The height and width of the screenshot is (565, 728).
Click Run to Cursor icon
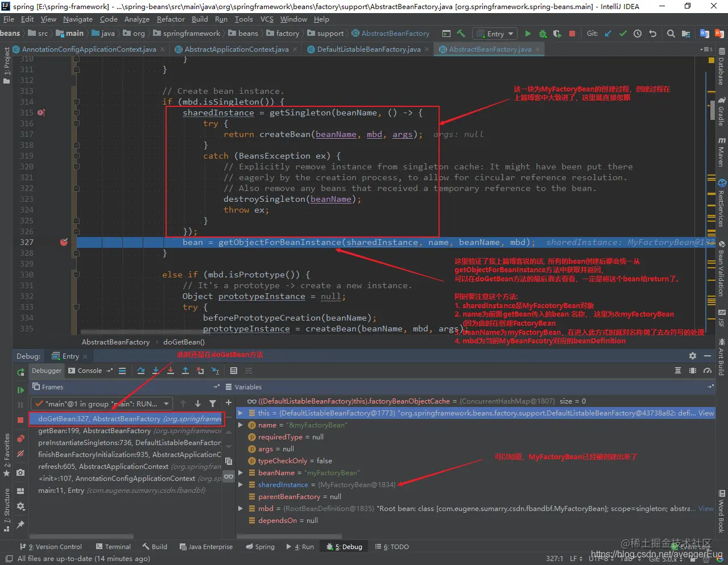[215, 371]
